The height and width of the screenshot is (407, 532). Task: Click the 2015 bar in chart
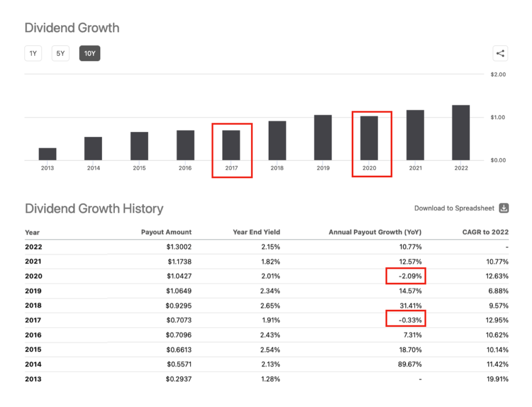point(139,146)
